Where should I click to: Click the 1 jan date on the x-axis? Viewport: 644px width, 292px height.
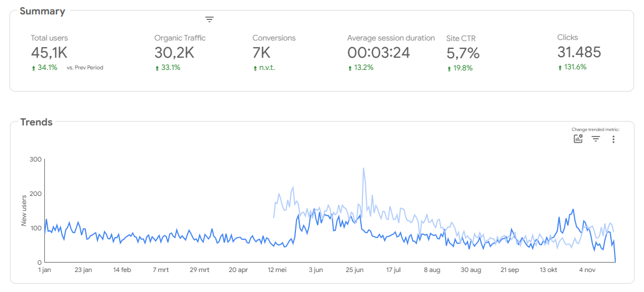click(x=45, y=270)
